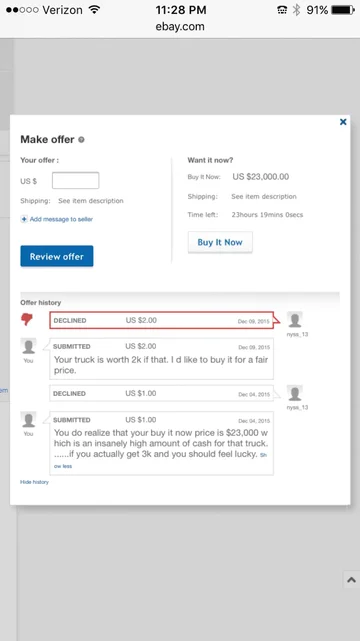Click your avatar beside $1.00 submitted offer
This screenshot has width=360, height=641.
(28, 419)
